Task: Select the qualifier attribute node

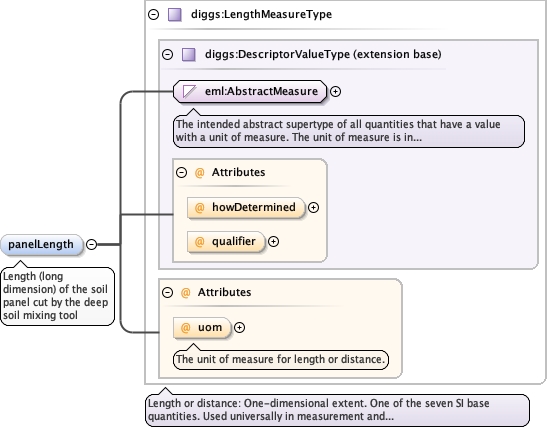Action: (x=226, y=242)
